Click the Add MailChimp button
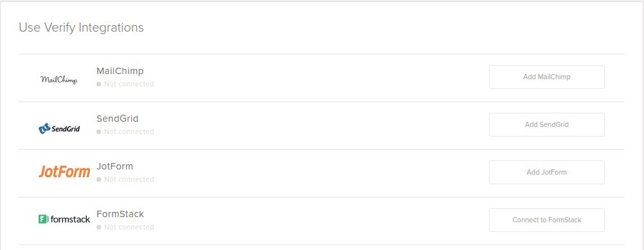This screenshot has height=250, width=644. click(547, 77)
